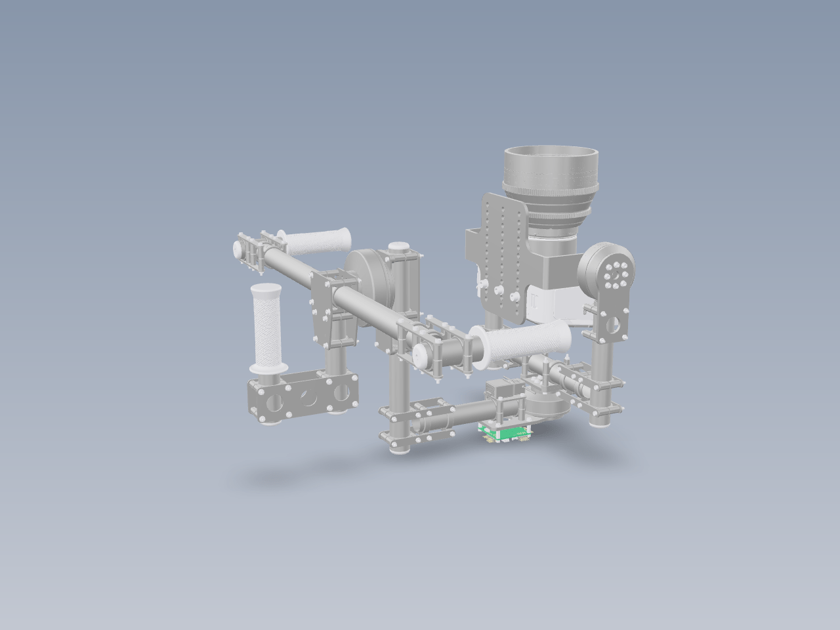Select the large camera lens barrel
Image resolution: width=840 pixels, height=630 pixels.
pyautogui.click(x=551, y=186)
